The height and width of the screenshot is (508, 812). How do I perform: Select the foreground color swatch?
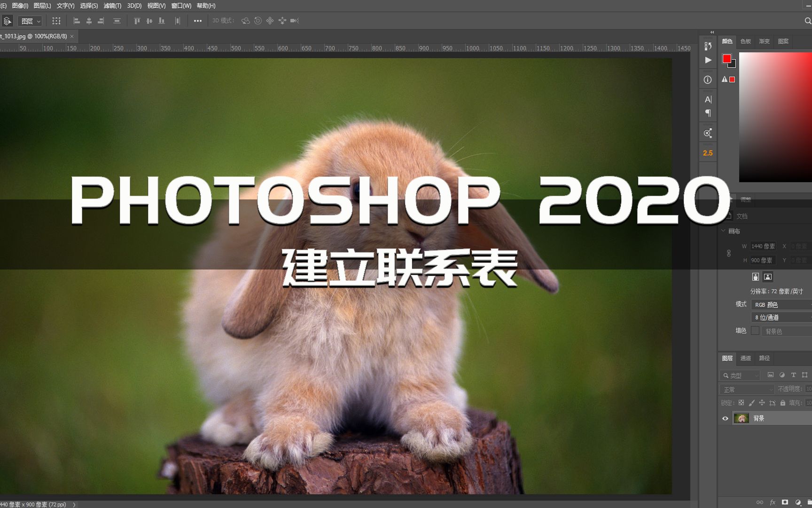pos(727,57)
